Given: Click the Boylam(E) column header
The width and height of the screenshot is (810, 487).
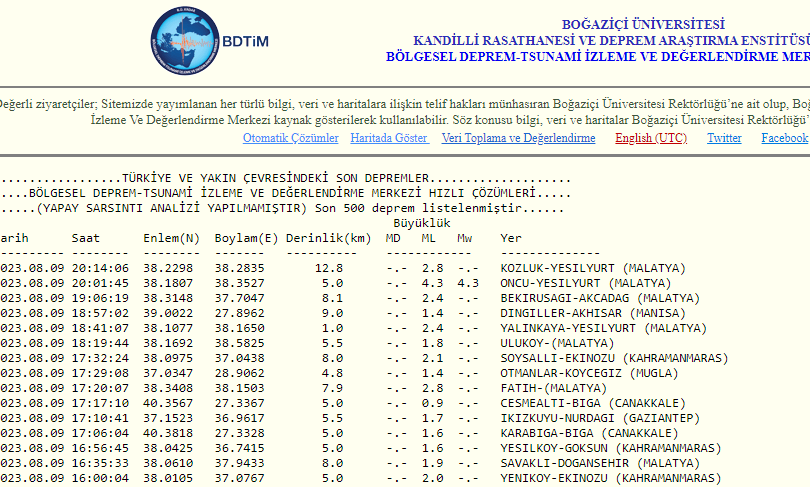Looking at the screenshot, I should [x=246, y=238].
